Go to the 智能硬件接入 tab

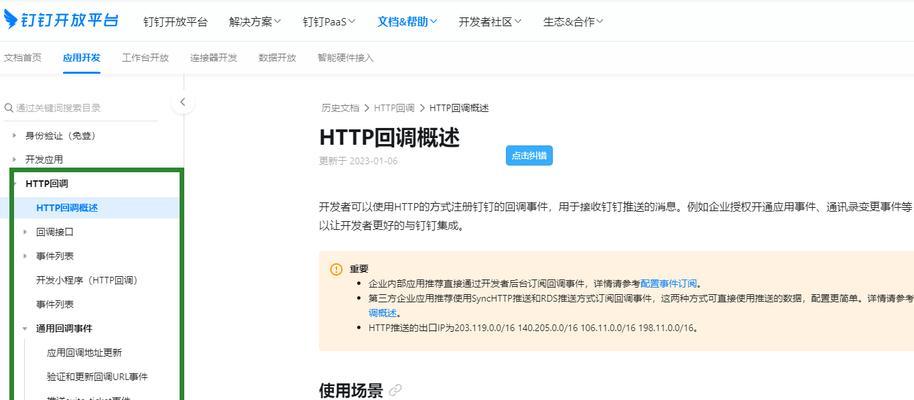pos(345,57)
